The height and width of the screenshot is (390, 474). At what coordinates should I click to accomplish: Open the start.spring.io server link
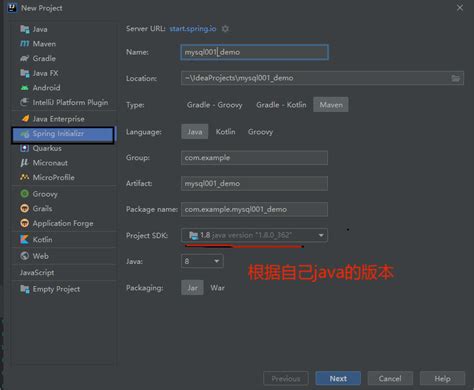point(193,29)
